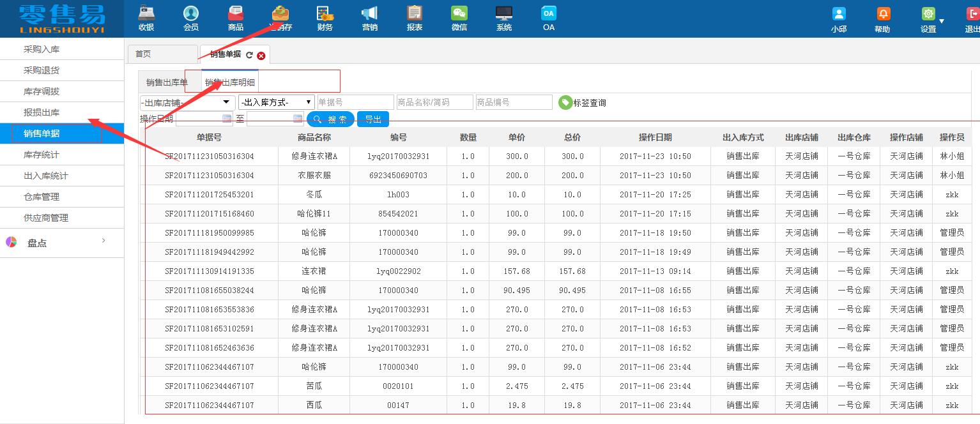This screenshot has width=980, height=424.
Task: Click the 单据号 input field
Action: [x=355, y=102]
